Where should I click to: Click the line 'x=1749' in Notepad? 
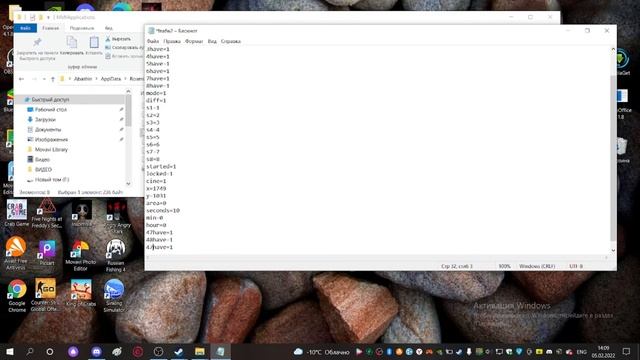(x=156, y=189)
